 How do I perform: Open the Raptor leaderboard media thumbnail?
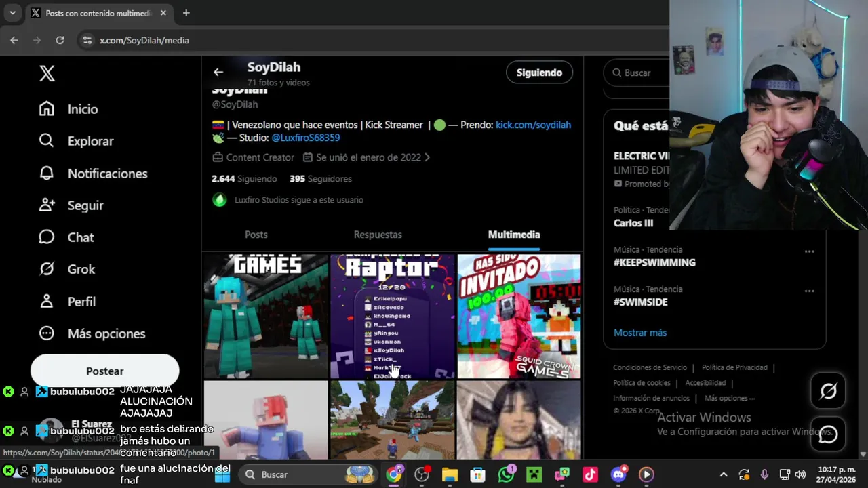click(393, 316)
